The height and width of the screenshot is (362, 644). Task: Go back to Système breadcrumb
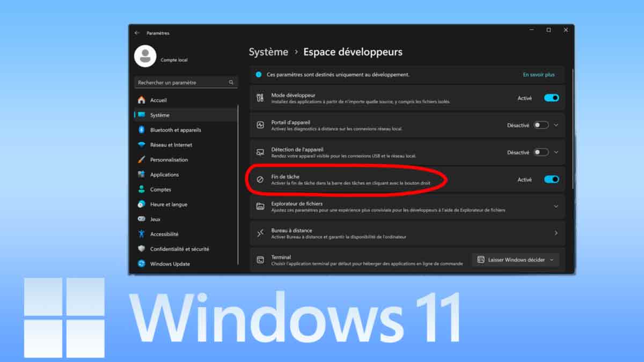click(x=268, y=52)
